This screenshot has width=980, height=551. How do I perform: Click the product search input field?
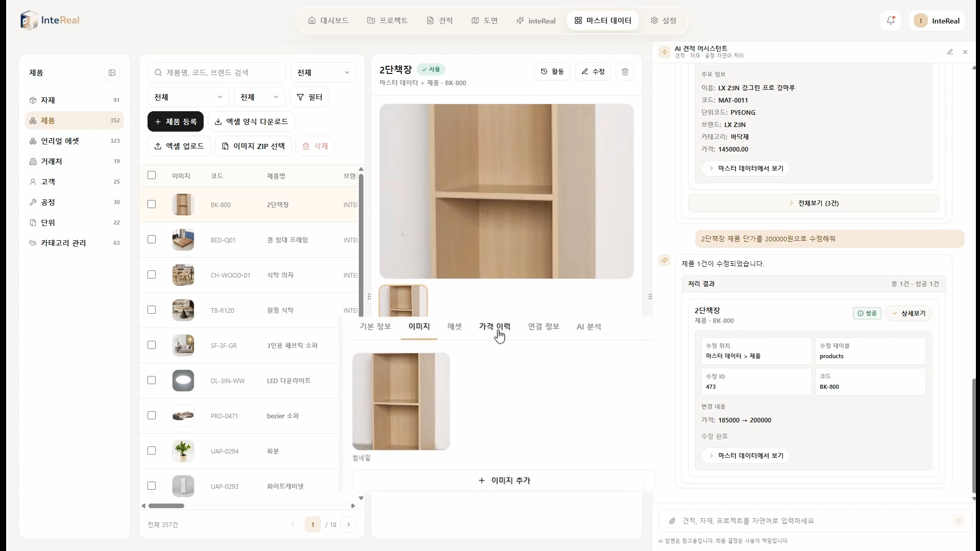coord(217,72)
